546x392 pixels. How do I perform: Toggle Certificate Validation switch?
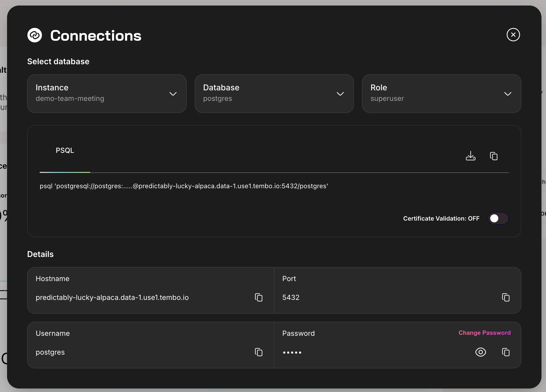498,218
